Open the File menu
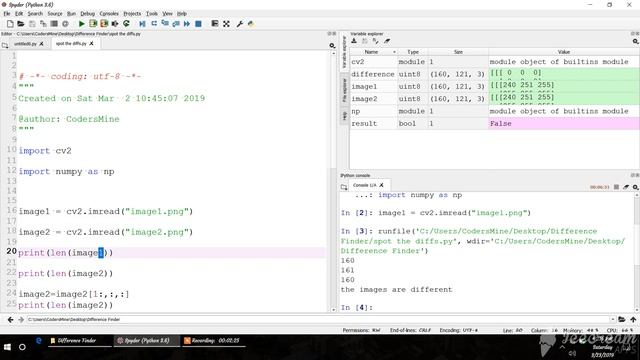The width and height of the screenshot is (640, 360). tap(7, 13)
